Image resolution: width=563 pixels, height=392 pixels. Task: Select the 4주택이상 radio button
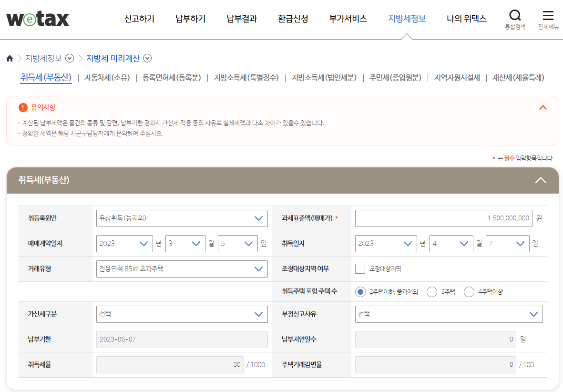[469, 292]
